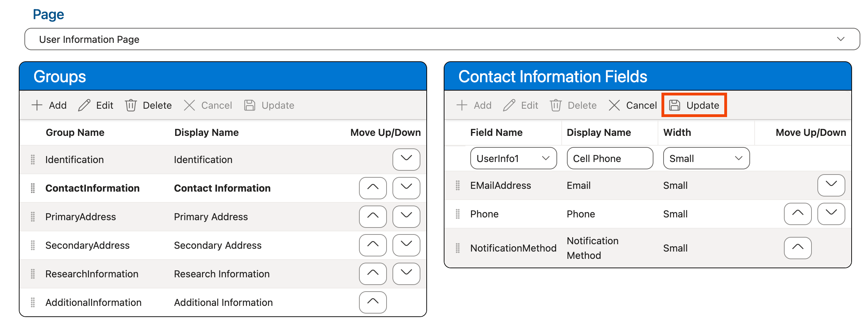Move the AdditionalInformation group up
Image resolution: width=868 pixels, height=324 pixels.
click(373, 302)
